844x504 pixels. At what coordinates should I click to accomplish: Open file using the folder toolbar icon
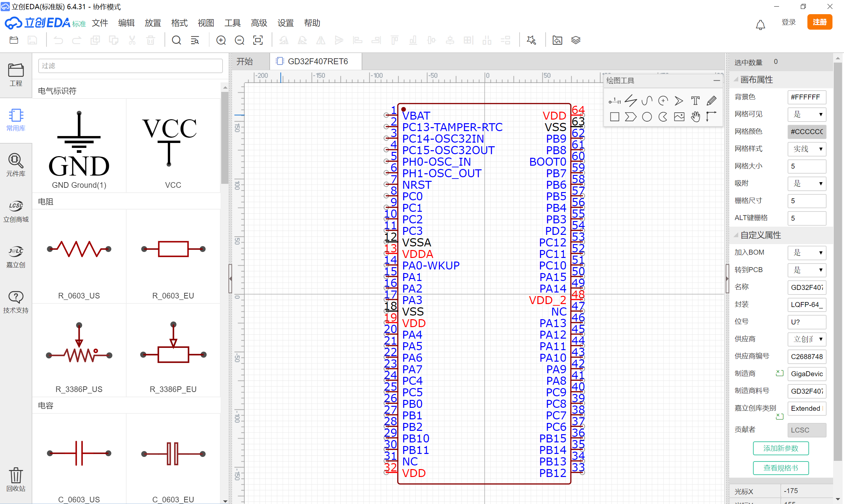click(14, 40)
